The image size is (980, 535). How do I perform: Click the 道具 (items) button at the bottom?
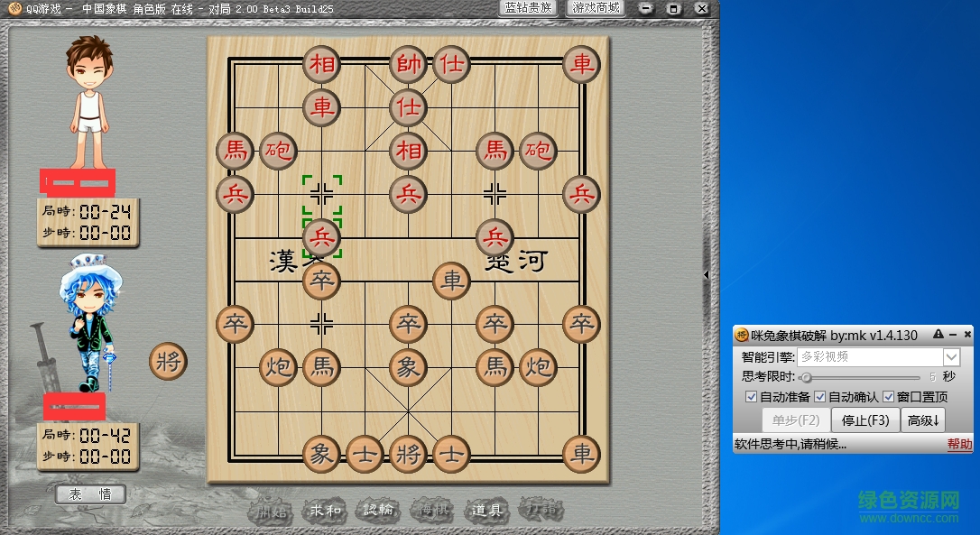[x=485, y=509]
